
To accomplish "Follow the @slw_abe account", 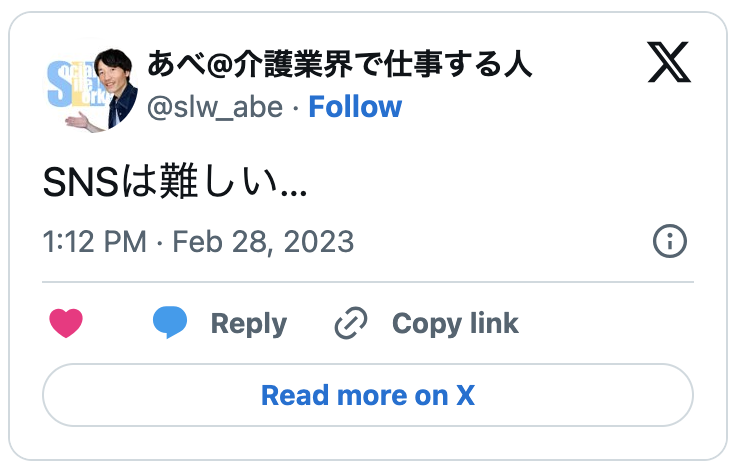I will click(355, 107).
